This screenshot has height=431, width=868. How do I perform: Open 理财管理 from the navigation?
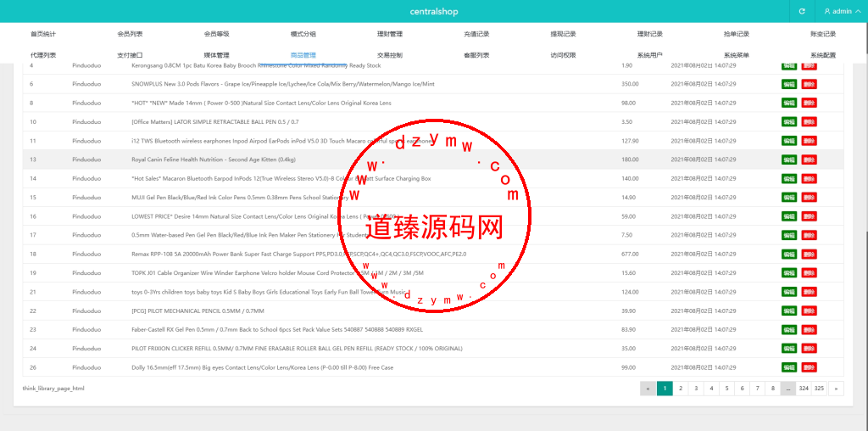390,34
